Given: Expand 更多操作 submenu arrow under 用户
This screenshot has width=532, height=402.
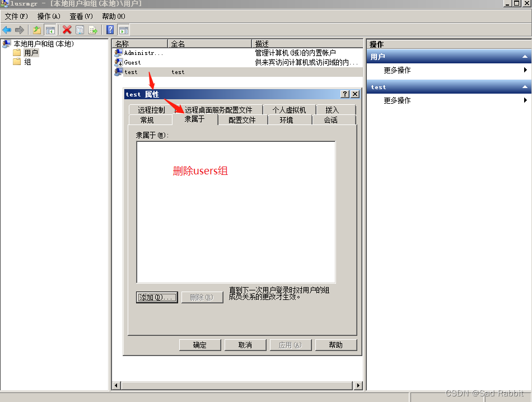Looking at the screenshot, I should [525, 70].
